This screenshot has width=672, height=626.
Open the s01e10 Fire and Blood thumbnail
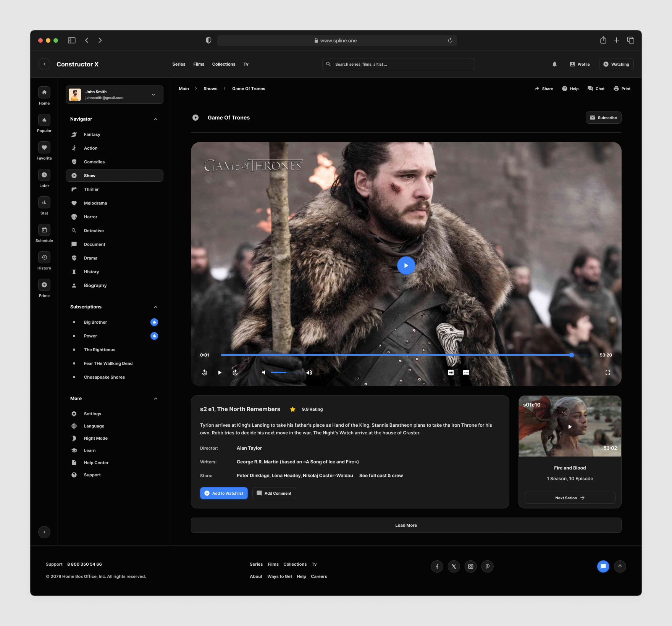click(x=570, y=426)
